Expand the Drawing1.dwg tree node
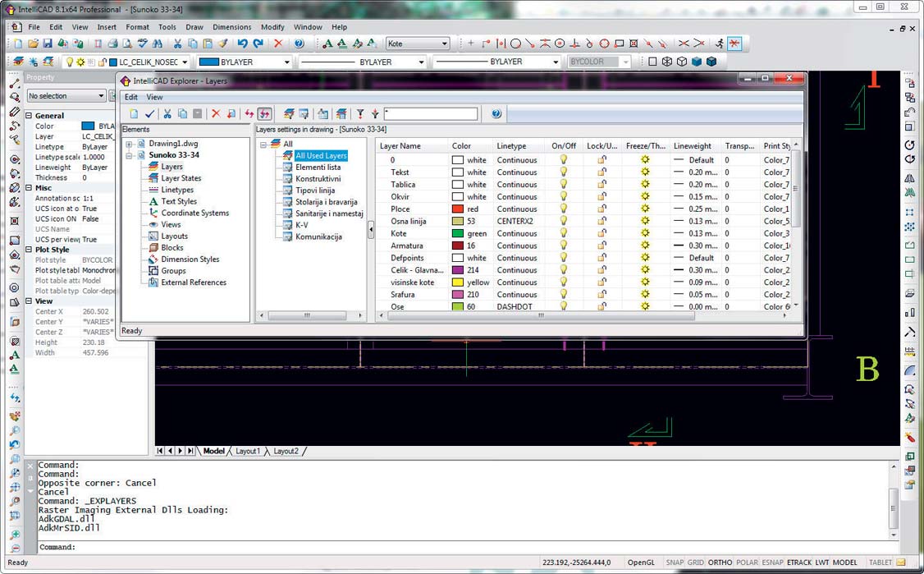 [x=129, y=144]
